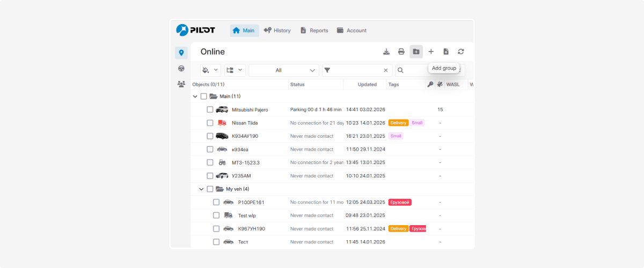Screen dimensions: 644x268
Task: Switch to the History tab
Action: click(x=276, y=31)
